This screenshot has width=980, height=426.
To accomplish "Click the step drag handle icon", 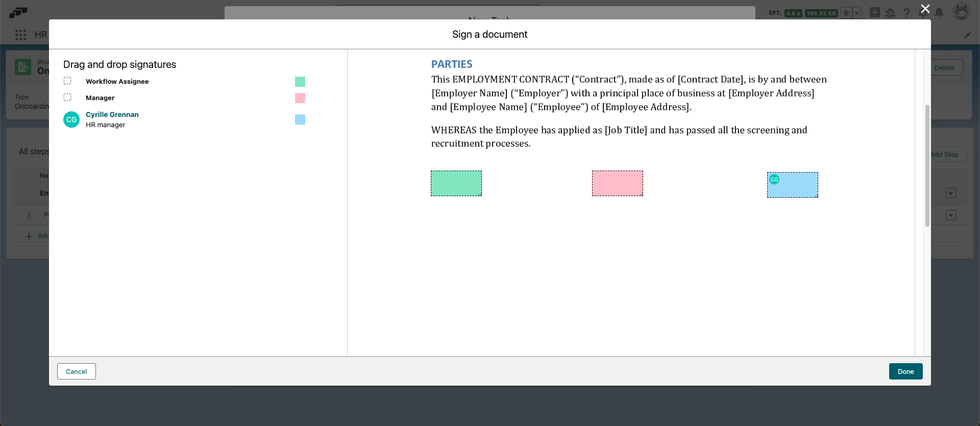I will (29, 215).
